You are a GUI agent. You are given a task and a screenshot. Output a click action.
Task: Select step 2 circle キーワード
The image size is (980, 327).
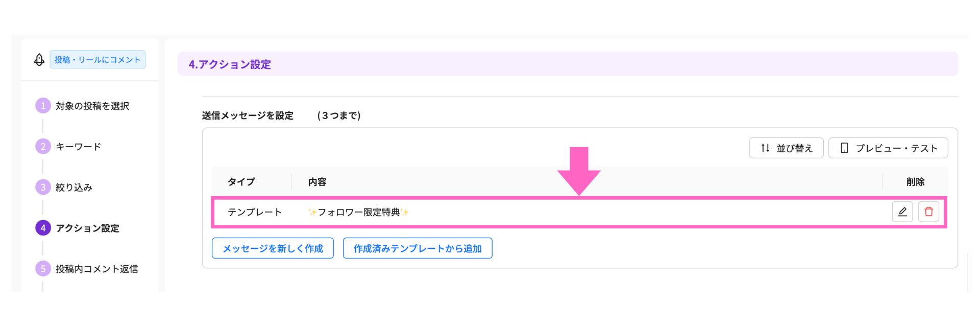click(x=43, y=147)
